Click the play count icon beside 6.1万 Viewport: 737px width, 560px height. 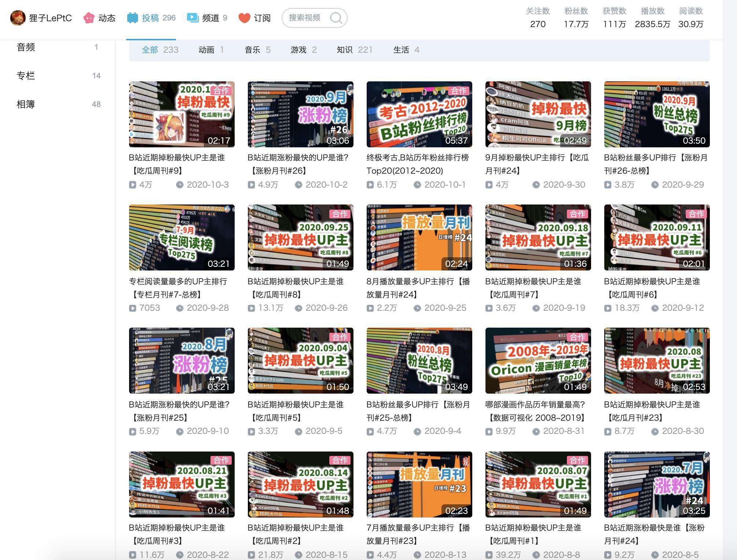(x=370, y=185)
